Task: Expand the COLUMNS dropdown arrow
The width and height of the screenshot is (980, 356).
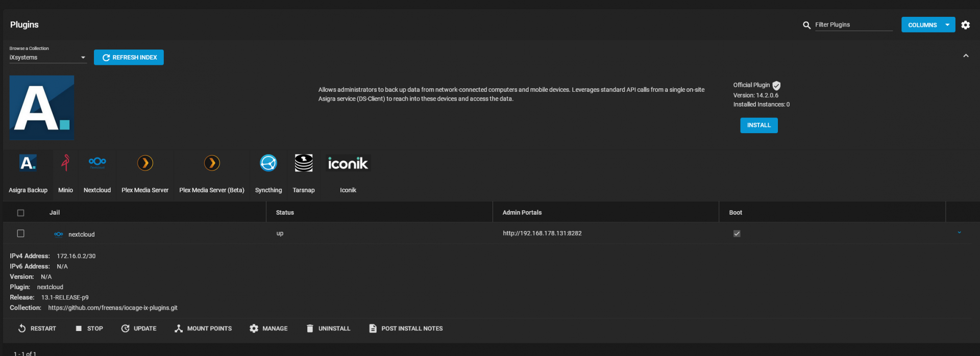Action: pyautogui.click(x=947, y=24)
